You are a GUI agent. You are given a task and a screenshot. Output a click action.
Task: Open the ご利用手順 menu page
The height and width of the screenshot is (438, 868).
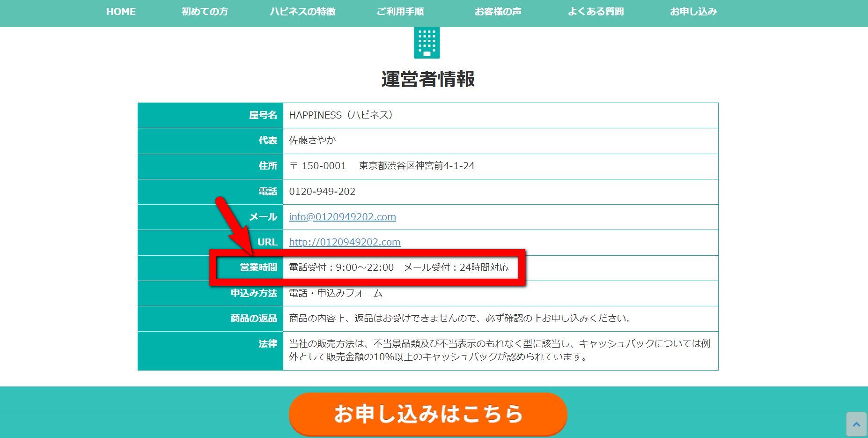(x=400, y=12)
